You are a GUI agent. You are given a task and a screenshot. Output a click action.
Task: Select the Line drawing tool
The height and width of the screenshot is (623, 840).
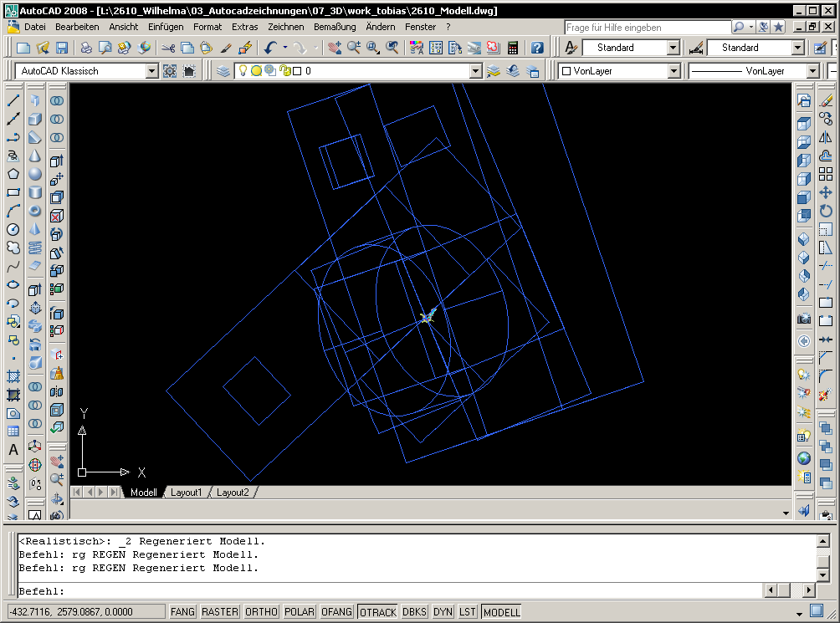click(13, 100)
